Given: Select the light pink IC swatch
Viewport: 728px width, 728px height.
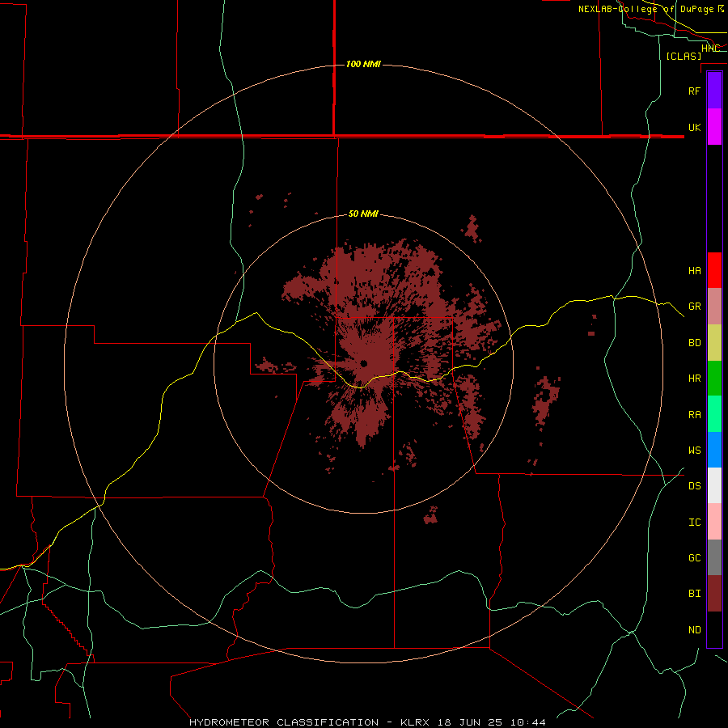Looking at the screenshot, I should (714, 522).
